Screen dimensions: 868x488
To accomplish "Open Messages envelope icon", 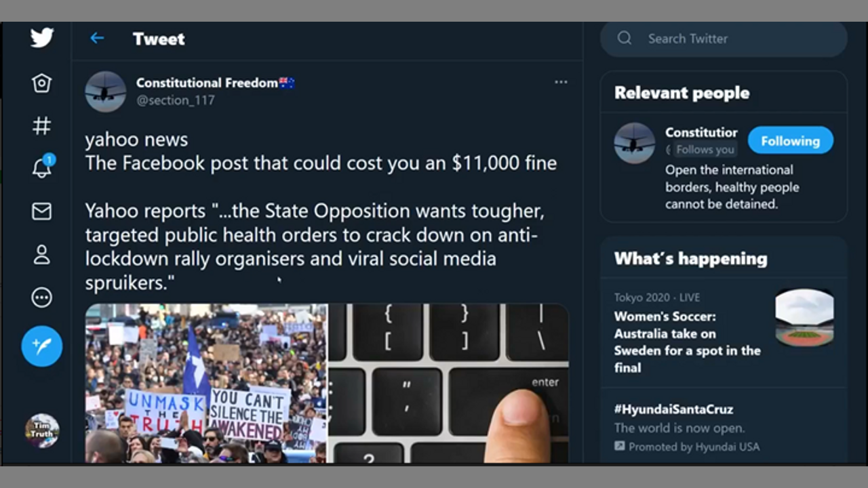I will 41,211.
